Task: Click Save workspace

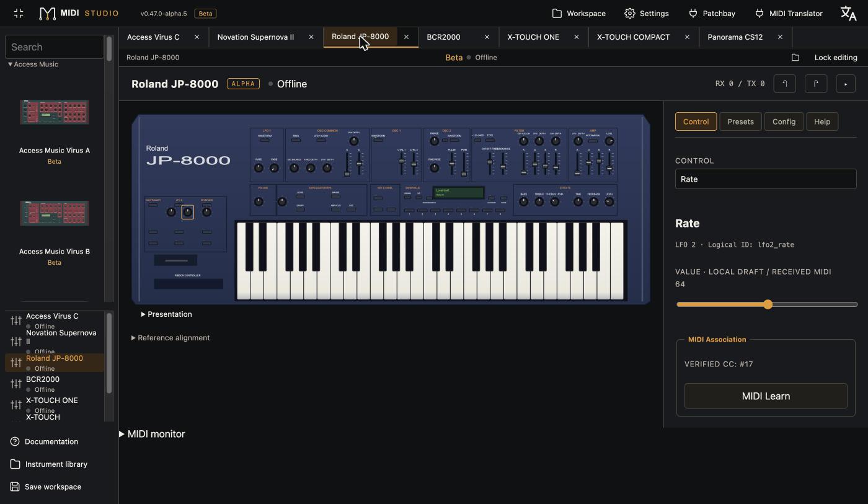Action: click(46, 487)
